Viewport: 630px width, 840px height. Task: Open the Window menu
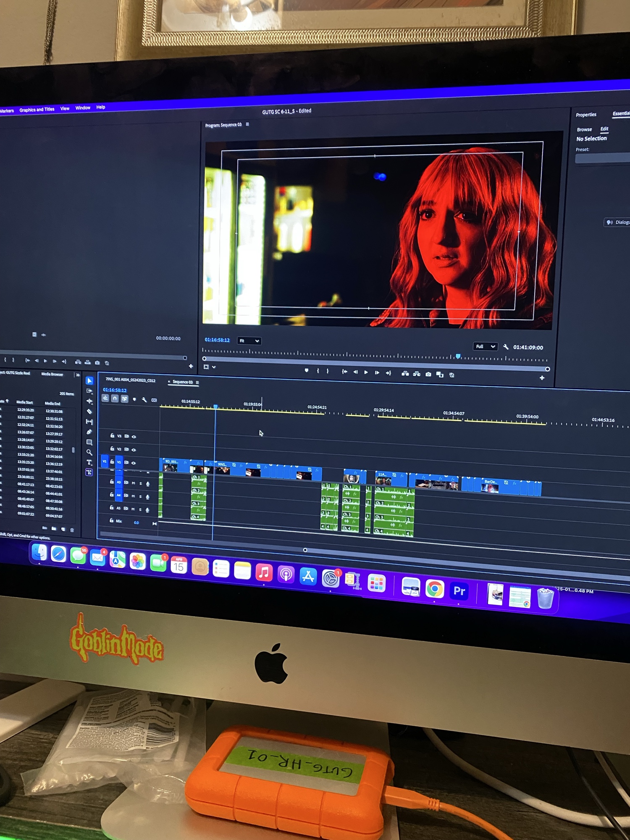click(x=83, y=108)
